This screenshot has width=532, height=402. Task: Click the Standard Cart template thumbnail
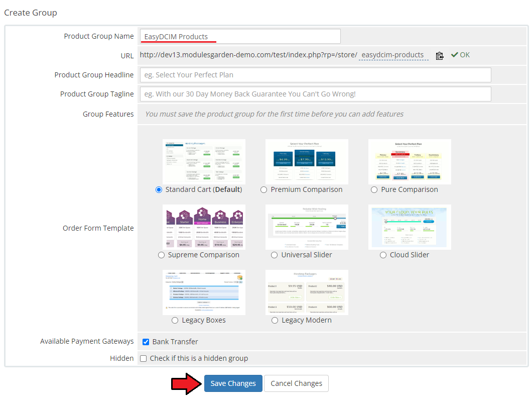204,162
